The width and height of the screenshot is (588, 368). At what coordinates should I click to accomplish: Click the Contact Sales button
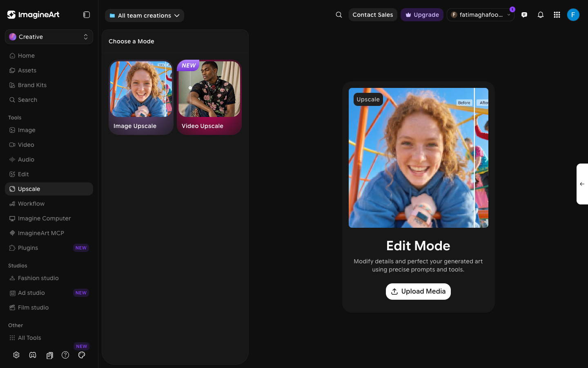click(373, 15)
